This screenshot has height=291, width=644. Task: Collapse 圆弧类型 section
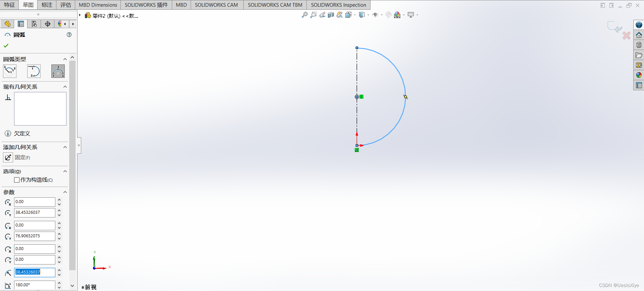tap(65, 59)
